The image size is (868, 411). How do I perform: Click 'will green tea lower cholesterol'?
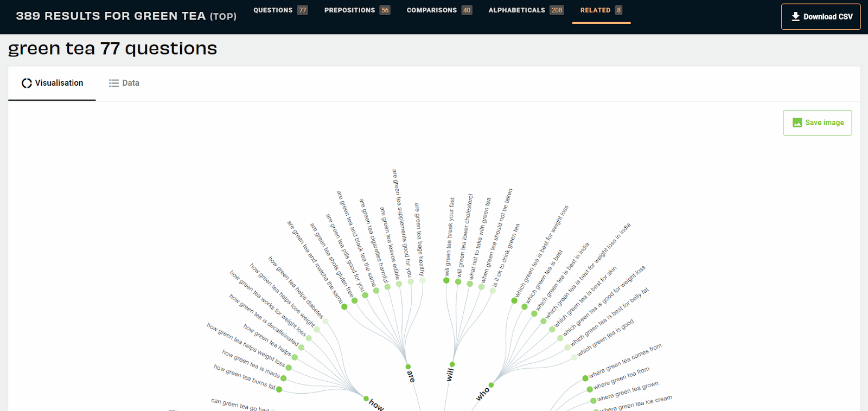coord(464,236)
